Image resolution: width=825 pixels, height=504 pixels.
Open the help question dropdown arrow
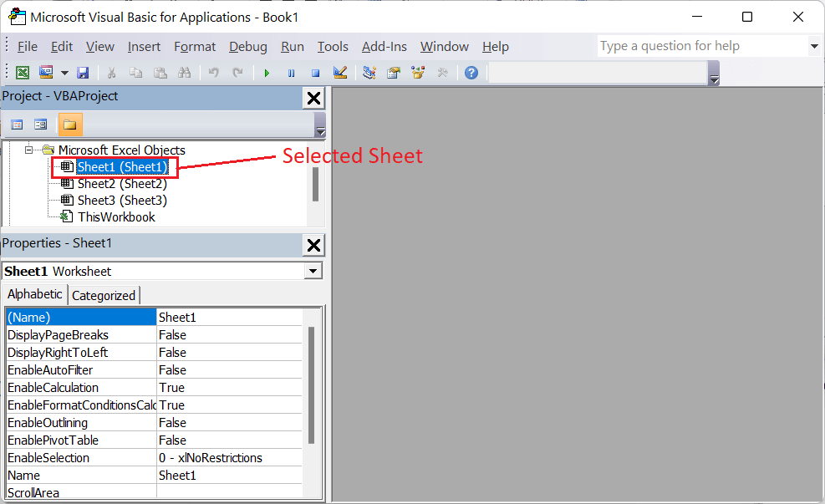point(814,46)
